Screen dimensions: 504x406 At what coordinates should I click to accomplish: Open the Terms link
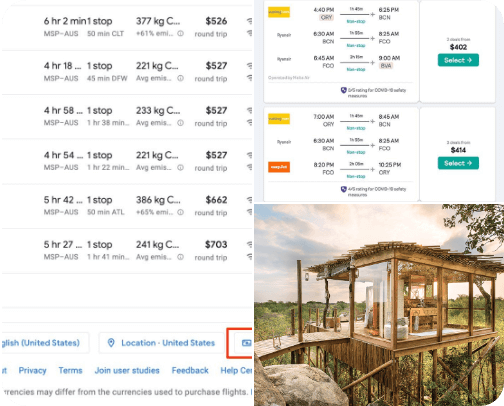coord(70,370)
